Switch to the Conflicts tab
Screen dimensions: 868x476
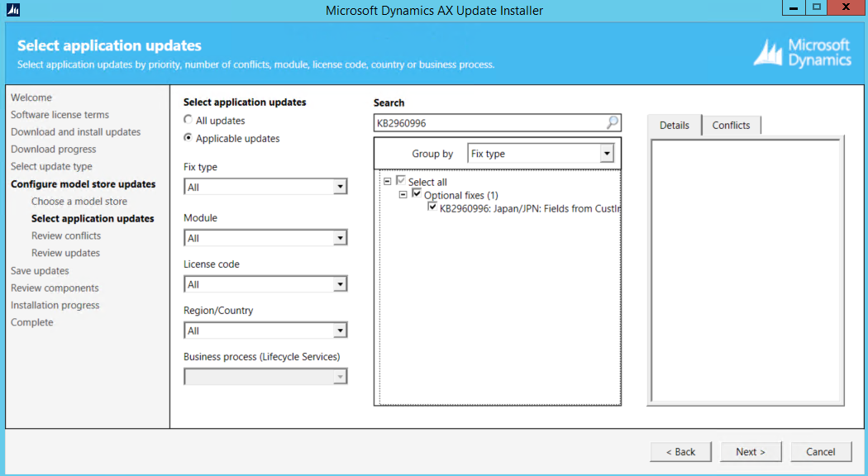point(731,126)
